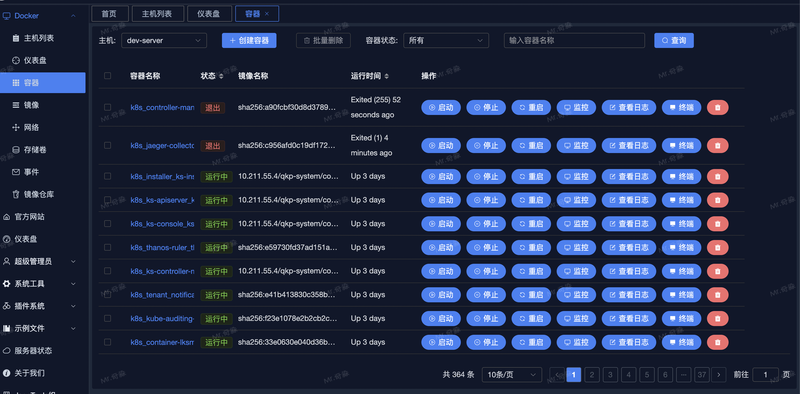Click trash icon for k8s_tenant_notifica row
800x394 pixels.
coord(717,295)
